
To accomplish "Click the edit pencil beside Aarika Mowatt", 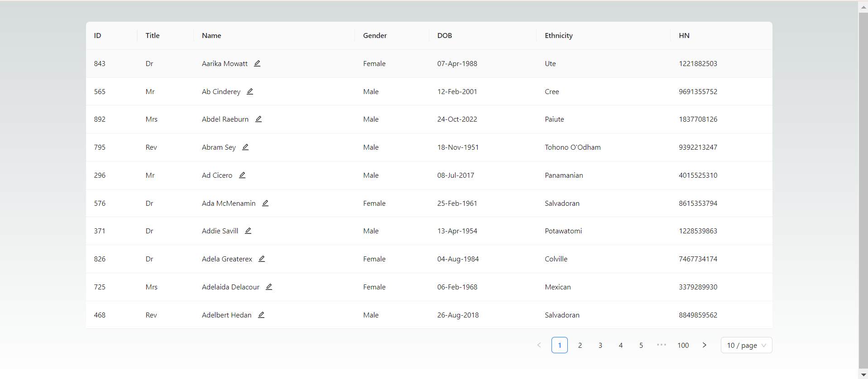I will coord(257,64).
